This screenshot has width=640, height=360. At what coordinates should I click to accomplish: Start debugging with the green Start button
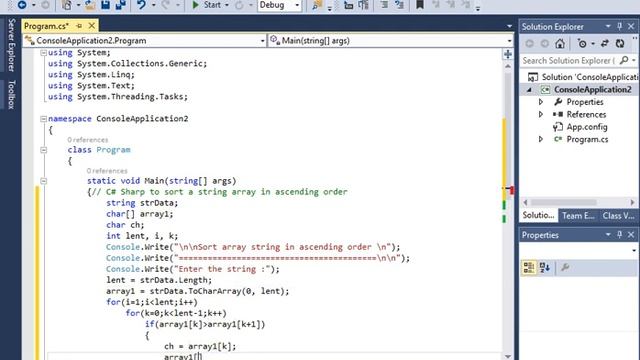[207, 5]
